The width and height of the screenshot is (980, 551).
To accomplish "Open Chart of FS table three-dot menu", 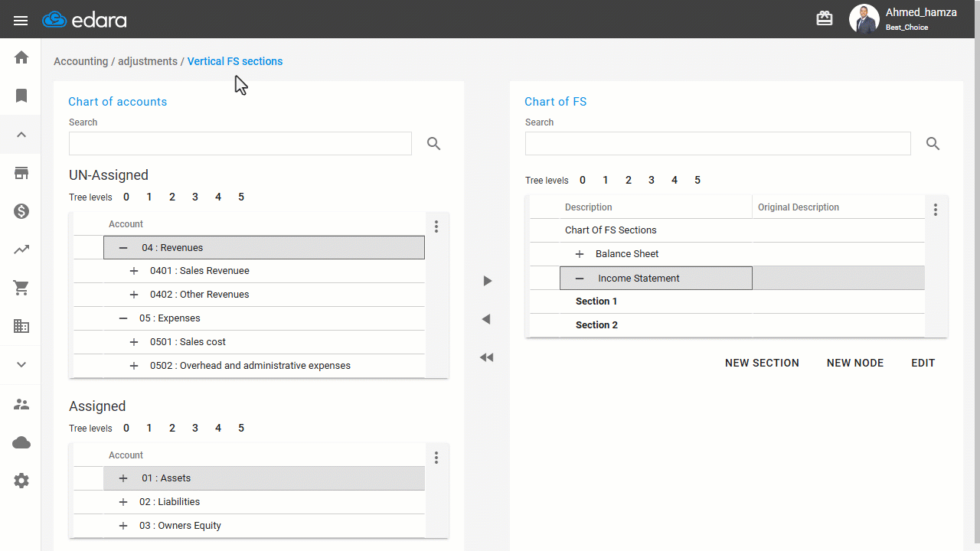I will pos(936,210).
